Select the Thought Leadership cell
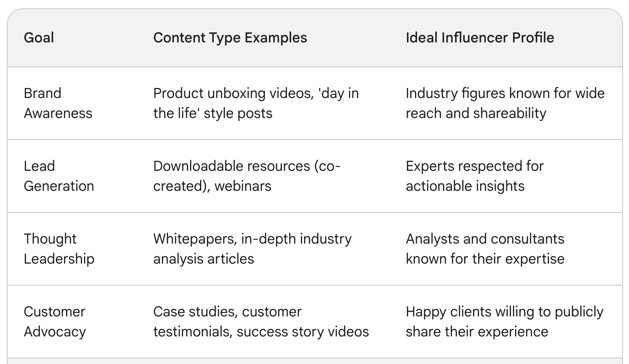 pyautogui.click(x=59, y=249)
